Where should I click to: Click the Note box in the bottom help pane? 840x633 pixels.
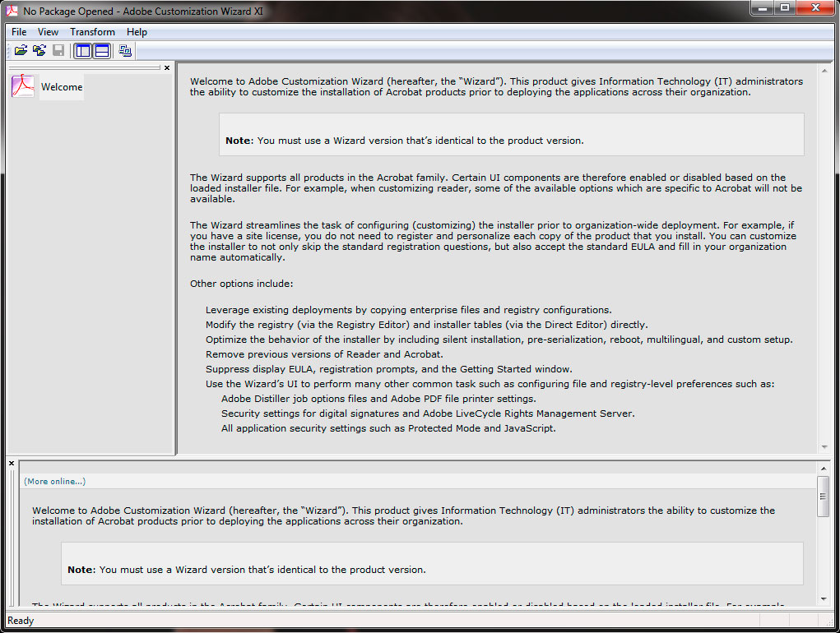click(x=432, y=563)
